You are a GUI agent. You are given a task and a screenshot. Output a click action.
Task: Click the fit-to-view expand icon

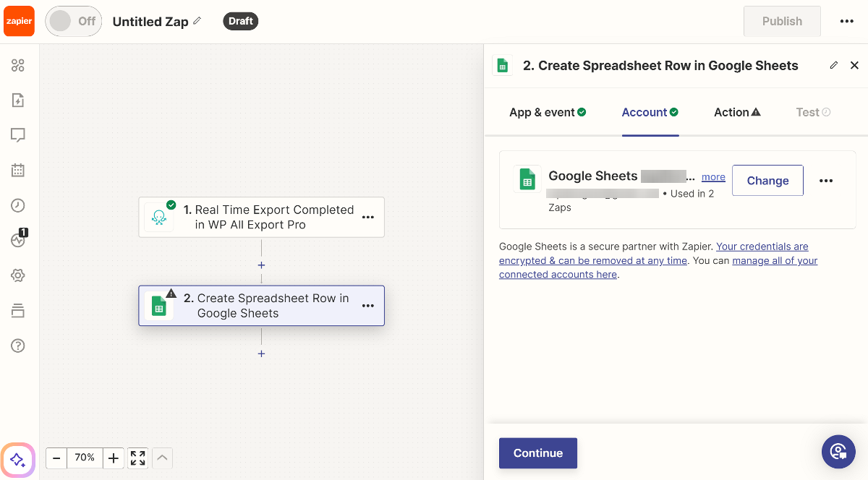[x=137, y=458]
